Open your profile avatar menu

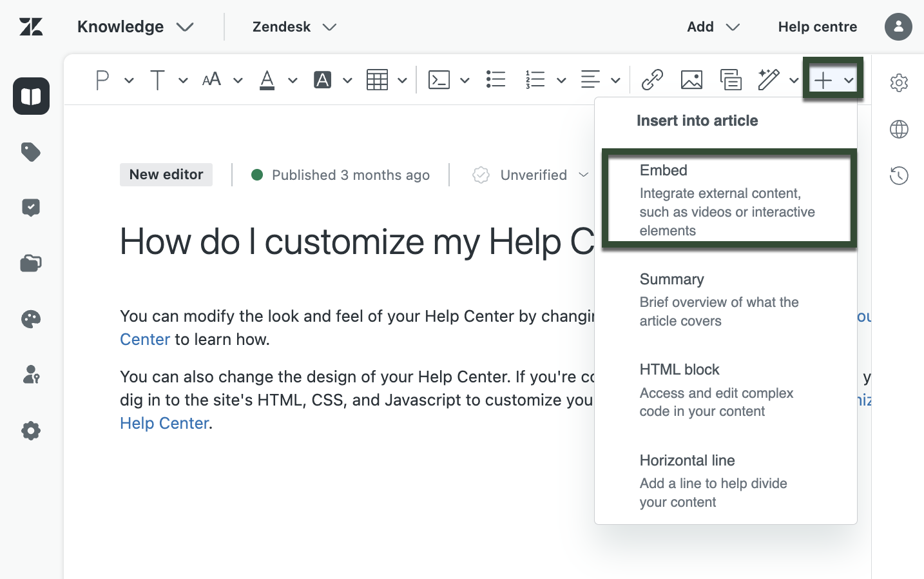click(898, 26)
